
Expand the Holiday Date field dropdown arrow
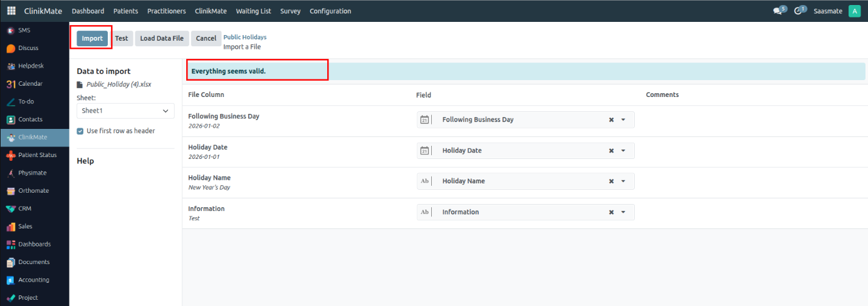(623, 151)
